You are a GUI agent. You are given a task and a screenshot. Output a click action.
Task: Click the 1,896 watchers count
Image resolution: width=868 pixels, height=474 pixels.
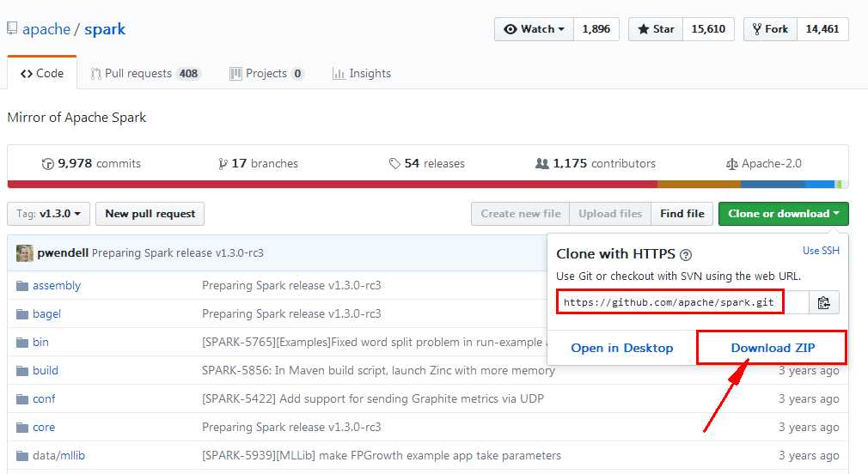[596, 29]
